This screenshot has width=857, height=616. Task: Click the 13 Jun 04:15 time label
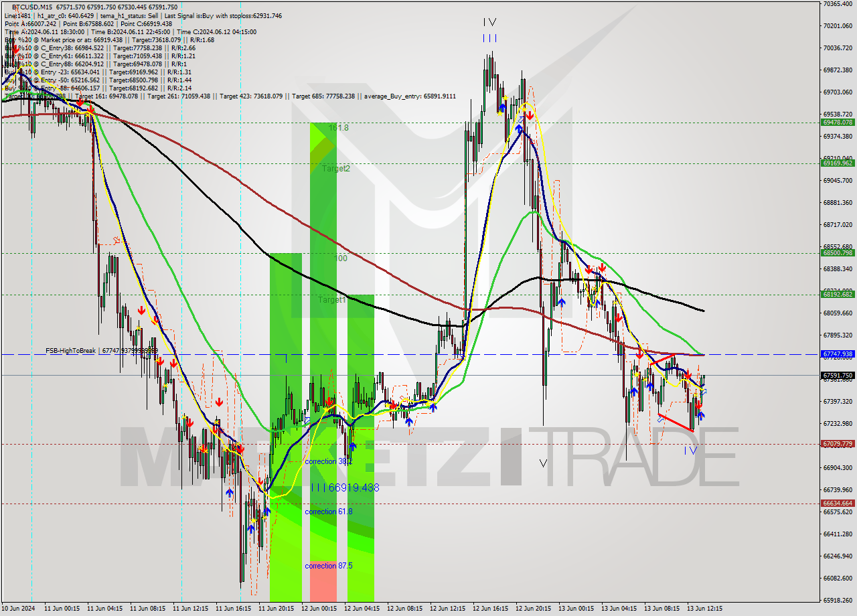[619, 609]
